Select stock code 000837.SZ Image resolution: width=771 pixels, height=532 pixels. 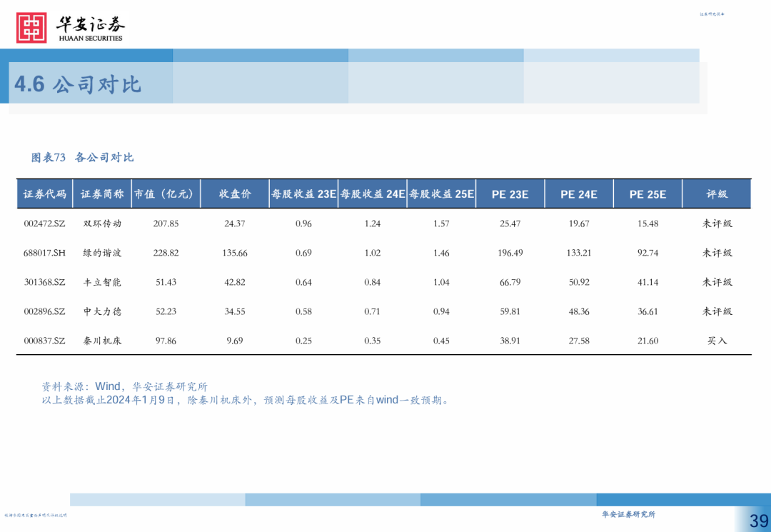pyautogui.click(x=45, y=341)
